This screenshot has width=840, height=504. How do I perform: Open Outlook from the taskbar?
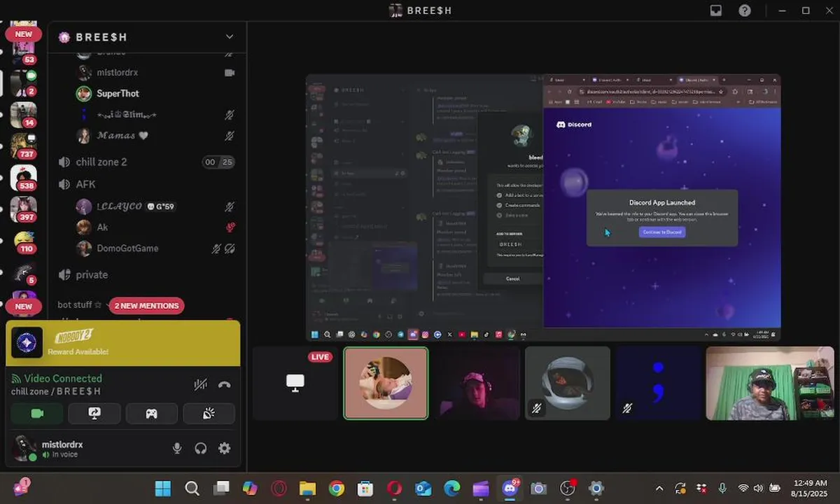(x=423, y=489)
